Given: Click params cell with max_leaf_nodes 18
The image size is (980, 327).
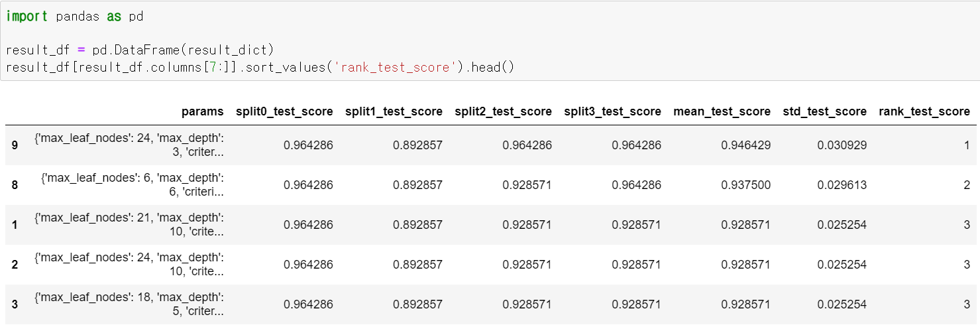Looking at the screenshot, I should 129,304.
